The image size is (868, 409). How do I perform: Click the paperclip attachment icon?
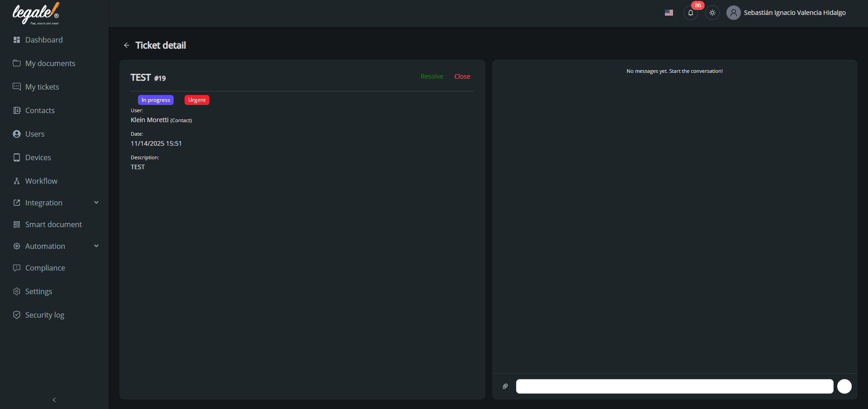(505, 386)
